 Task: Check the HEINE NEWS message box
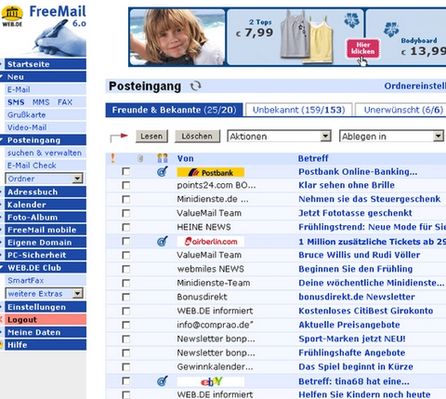click(126, 227)
